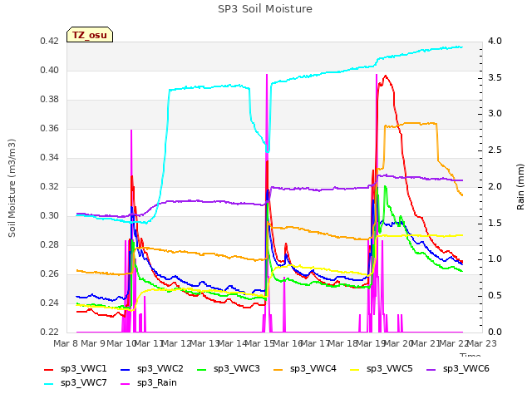Click the 1.0 rain axis value
The width and height of the screenshot is (532, 399).
click(495, 259)
